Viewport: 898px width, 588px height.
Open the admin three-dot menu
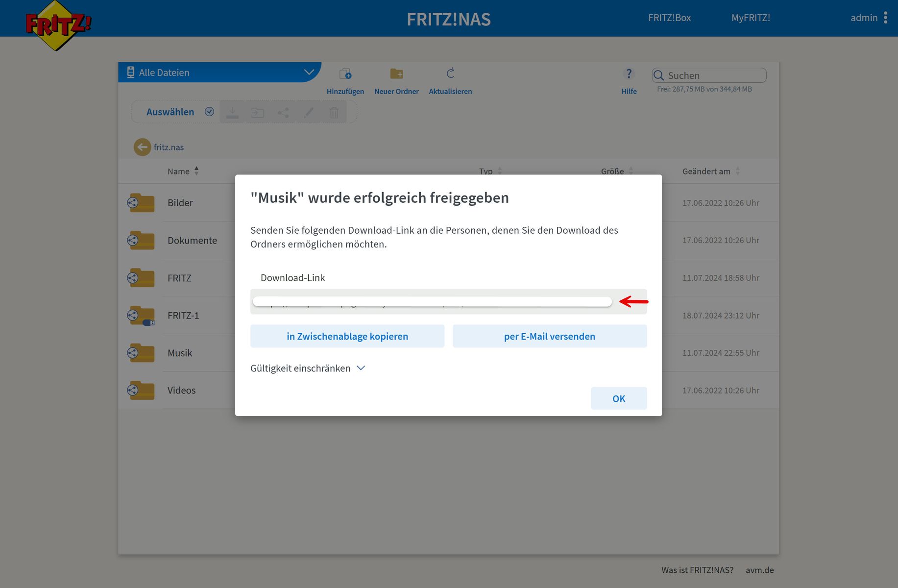coord(885,18)
